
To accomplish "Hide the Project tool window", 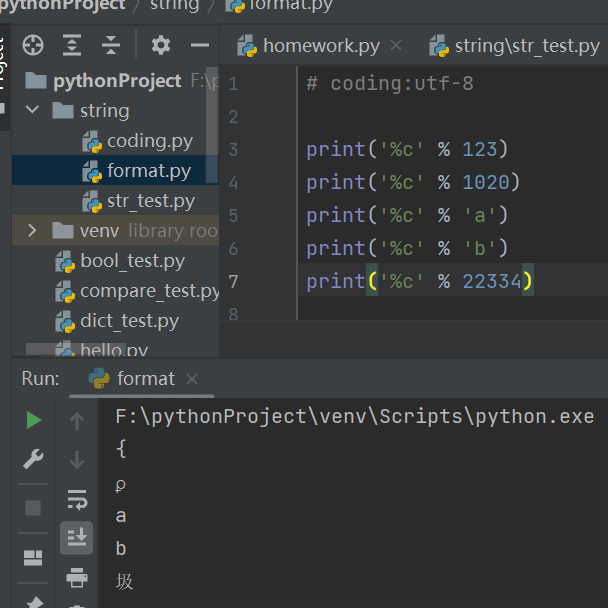I will pos(200,45).
